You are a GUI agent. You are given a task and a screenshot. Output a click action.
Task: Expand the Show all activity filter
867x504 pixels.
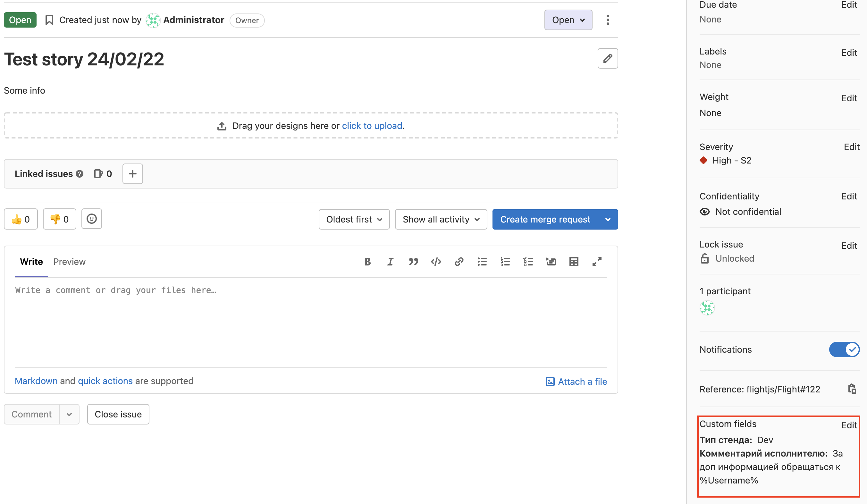(x=441, y=220)
